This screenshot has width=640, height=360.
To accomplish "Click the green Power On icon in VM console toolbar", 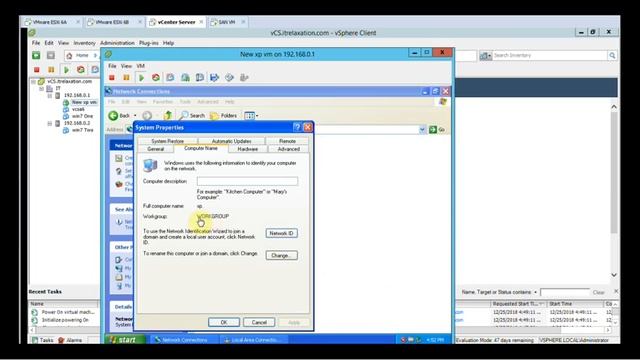I will tap(141, 78).
